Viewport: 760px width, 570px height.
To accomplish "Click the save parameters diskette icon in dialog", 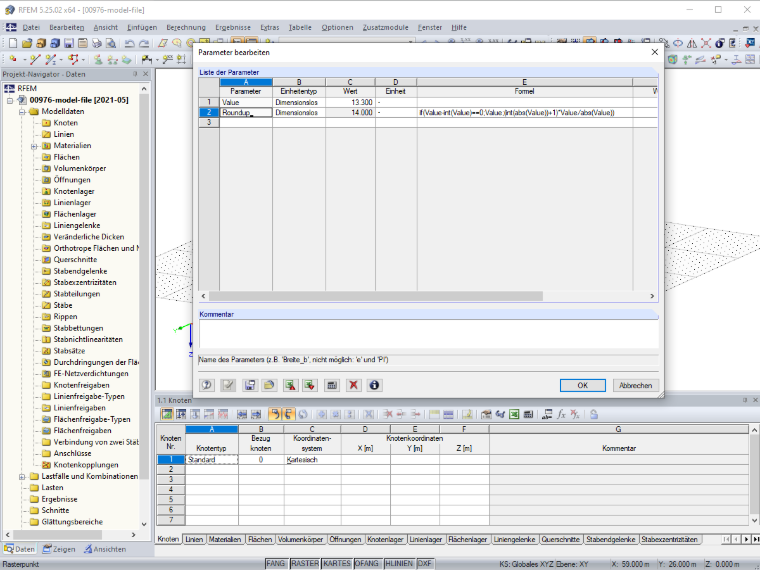I will coord(250,385).
